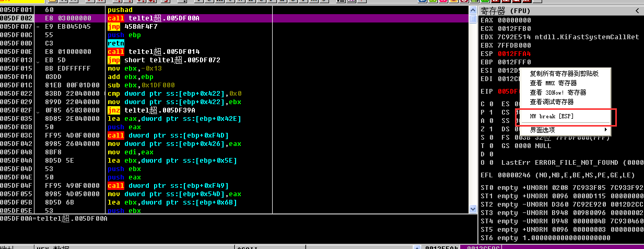The width and height of the screenshot is (644, 249).
Task: Click the jump marker at address 005DF007
Action: [x=38, y=27]
